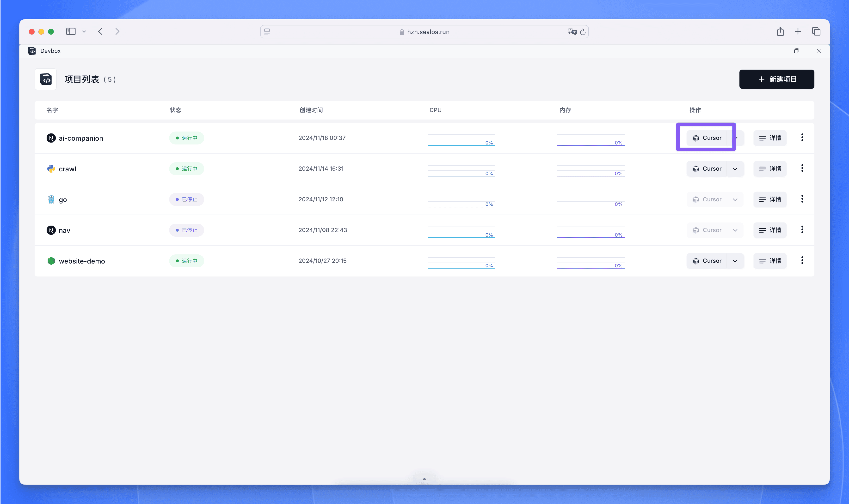This screenshot has width=849, height=504.
Task: Expand IDE dropdown arrow for website-demo
Action: point(735,261)
